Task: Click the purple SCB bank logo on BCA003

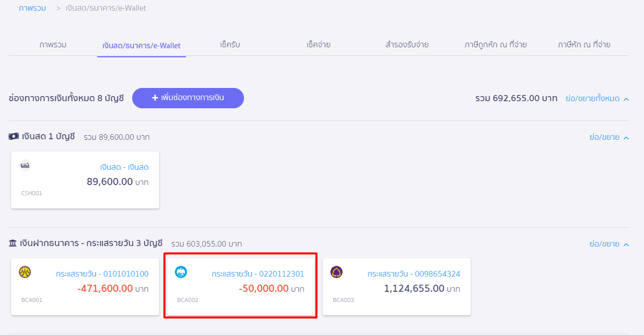Action: [336, 272]
